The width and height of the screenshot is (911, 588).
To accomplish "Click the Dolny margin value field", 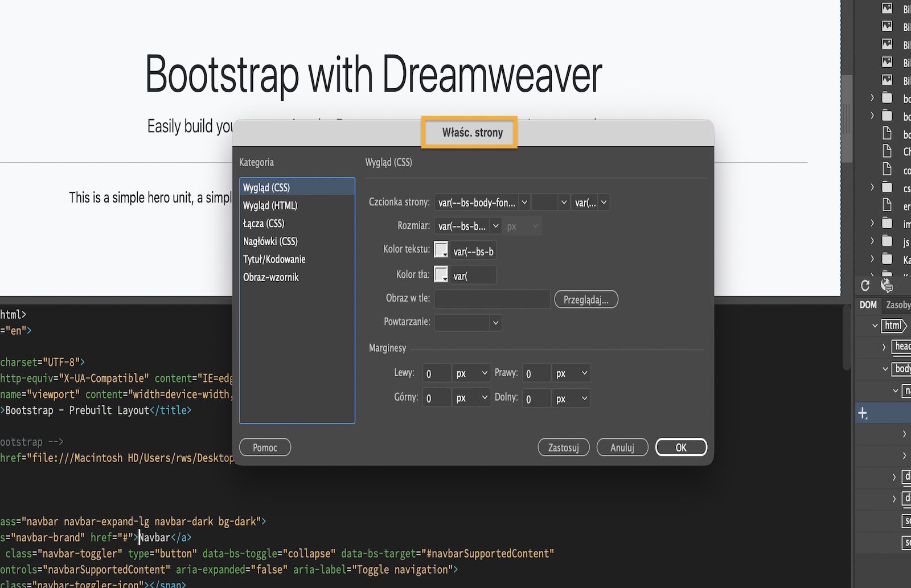I will tap(536, 398).
